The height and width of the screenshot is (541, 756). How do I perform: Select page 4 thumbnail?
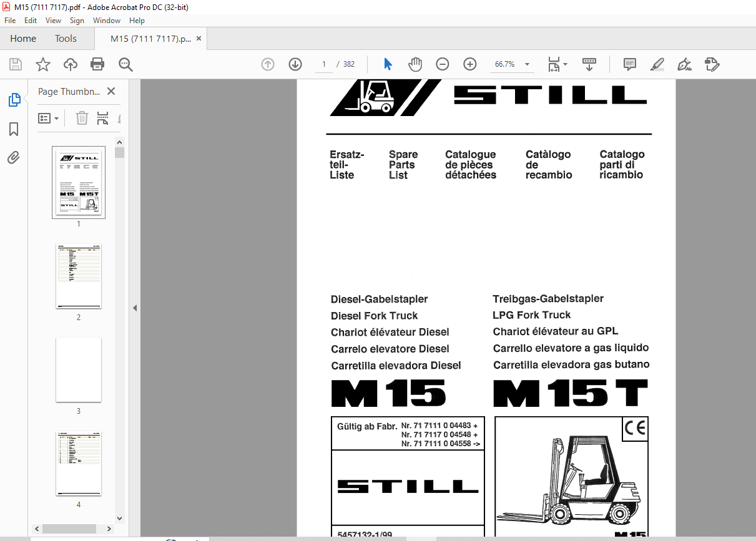(79, 463)
